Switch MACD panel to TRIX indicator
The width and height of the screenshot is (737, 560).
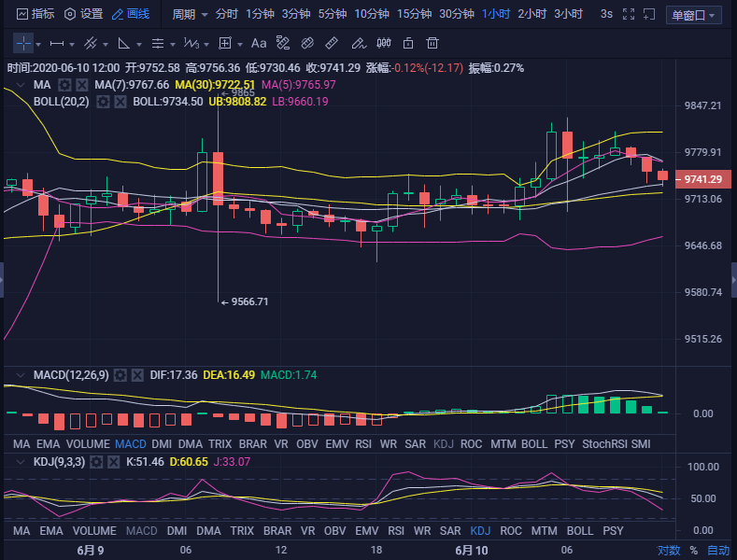pos(220,444)
